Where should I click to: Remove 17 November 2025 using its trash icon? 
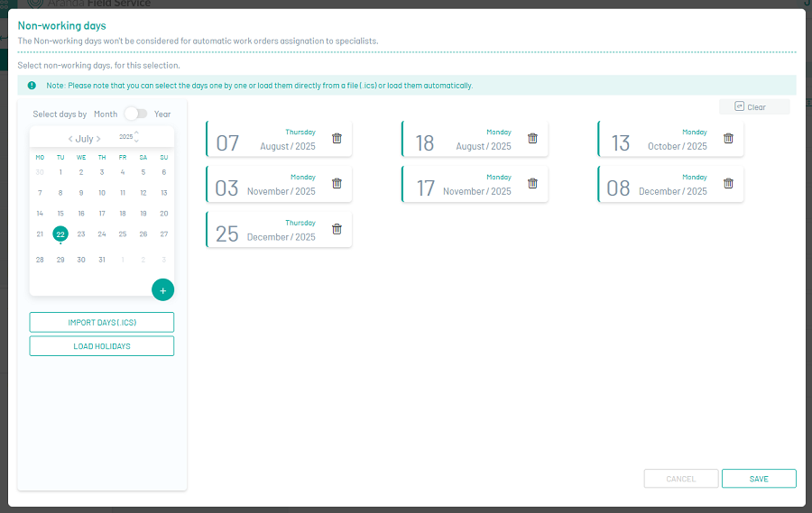pos(532,183)
